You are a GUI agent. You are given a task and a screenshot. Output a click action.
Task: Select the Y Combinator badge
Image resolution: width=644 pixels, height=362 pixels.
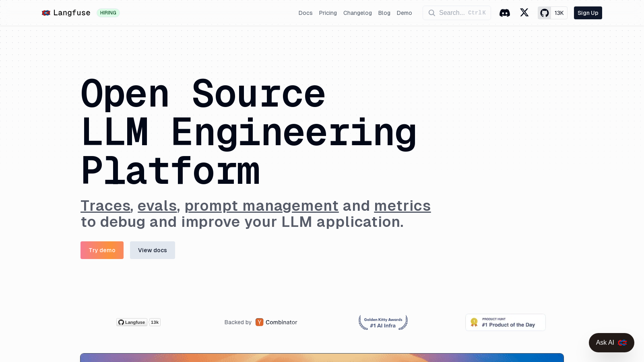tap(276, 322)
